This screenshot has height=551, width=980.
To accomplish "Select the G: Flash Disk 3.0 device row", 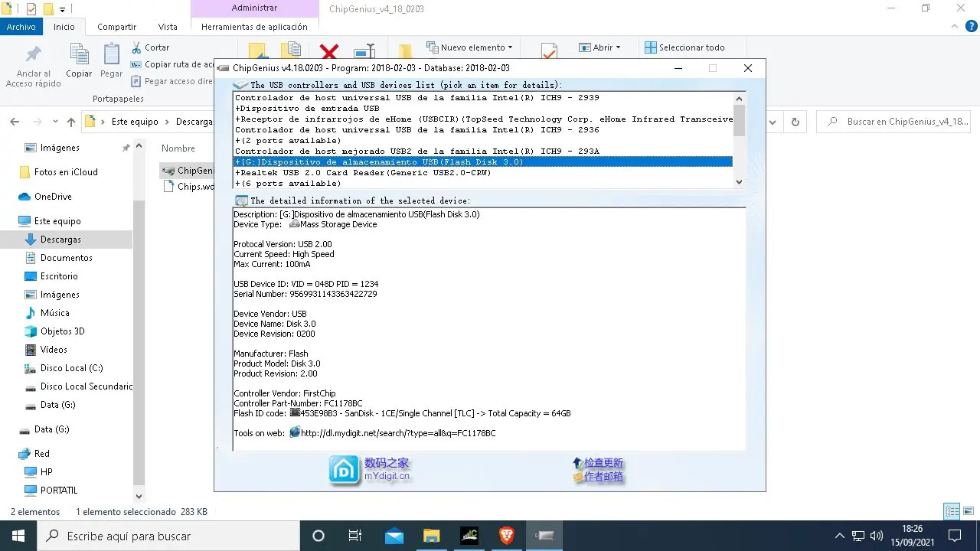I will pos(482,161).
